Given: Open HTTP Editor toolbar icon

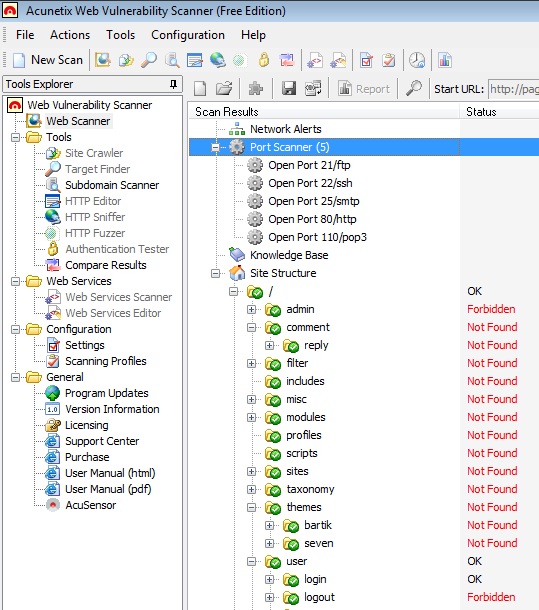Looking at the screenshot, I should (x=195, y=60).
